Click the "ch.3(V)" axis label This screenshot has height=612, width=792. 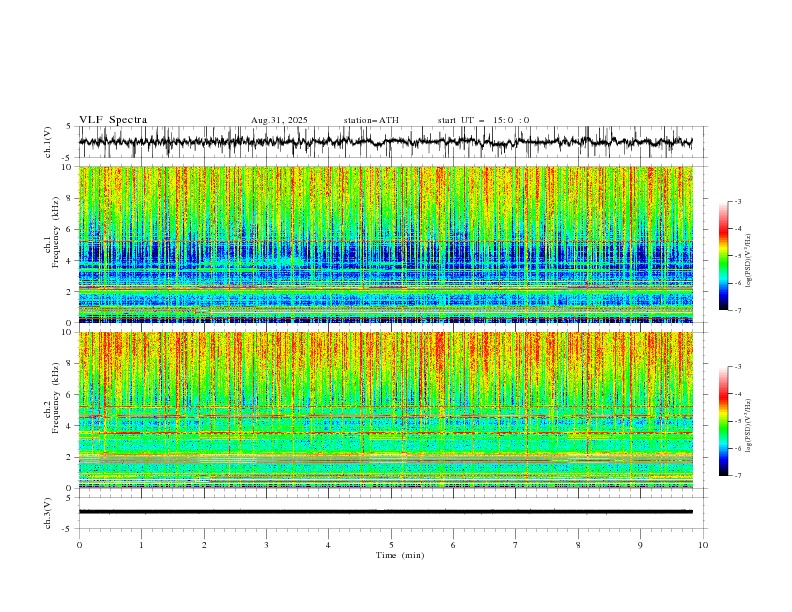tap(48, 513)
